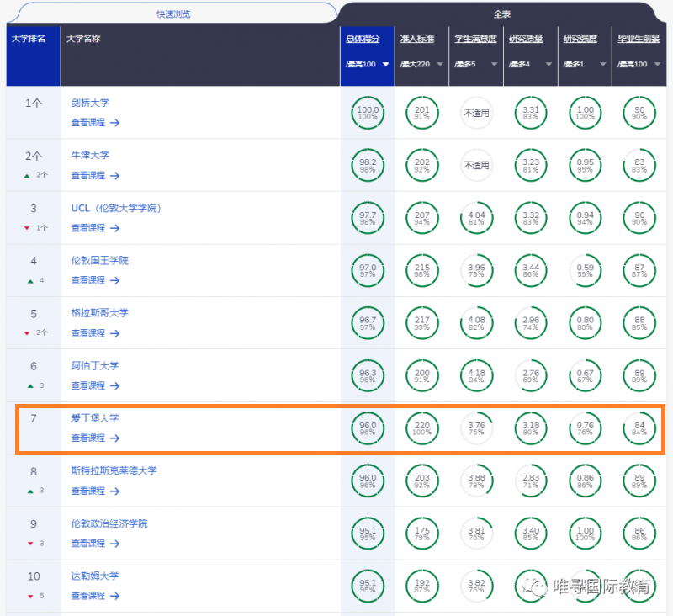Click the 4.04 satisfaction circle for UCL
This screenshot has height=616, width=673.
476,218
